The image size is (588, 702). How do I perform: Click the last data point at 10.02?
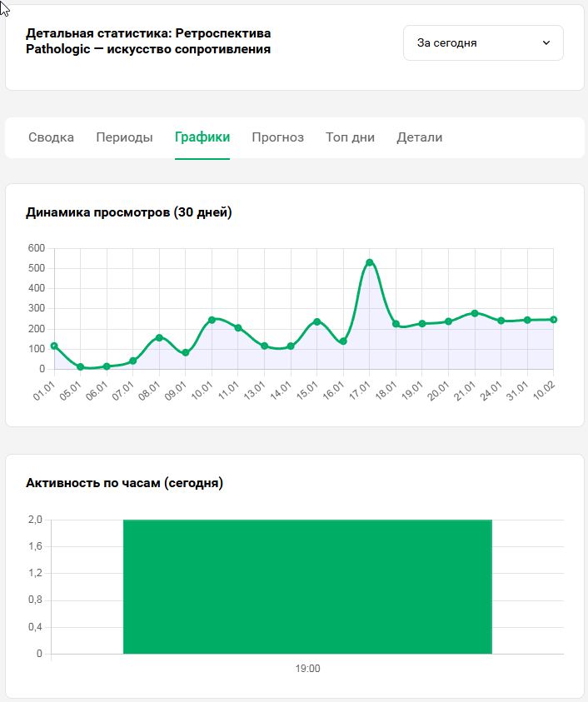point(553,320)
